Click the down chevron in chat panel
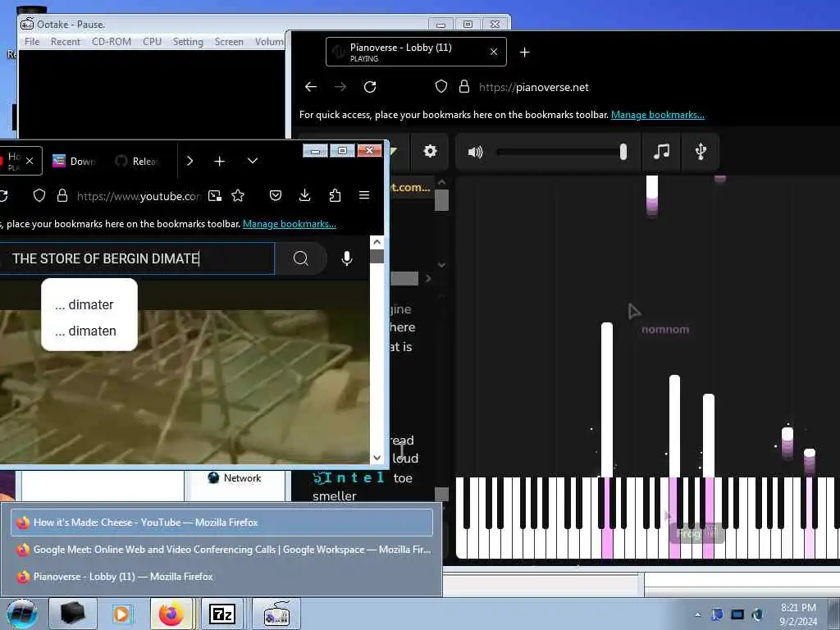The height and width of the screenshot is (630, 840). pyautogui.click(x=441, y=265)
